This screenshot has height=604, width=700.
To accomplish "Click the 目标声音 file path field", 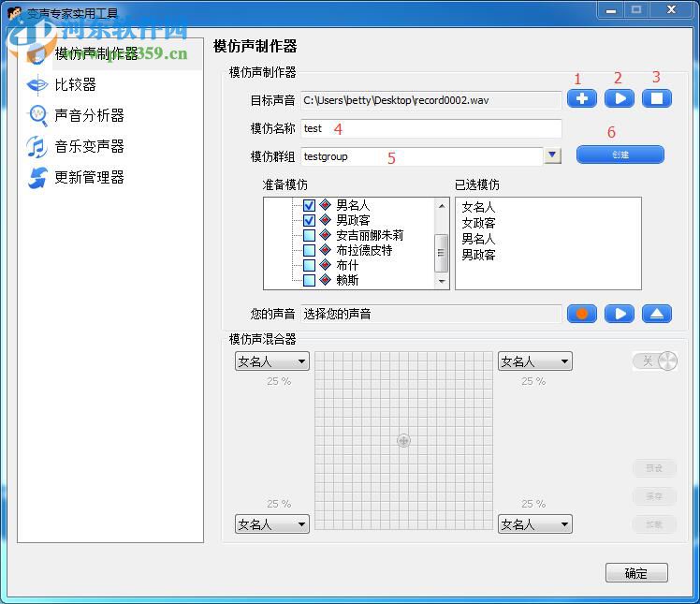I will [x=431, y=100].
